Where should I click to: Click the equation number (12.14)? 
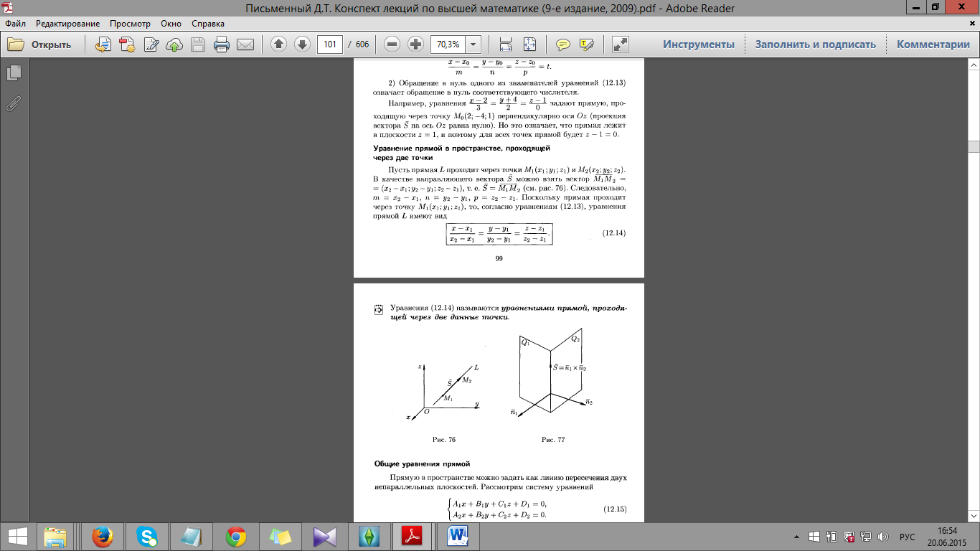click(x=614, y=232)
